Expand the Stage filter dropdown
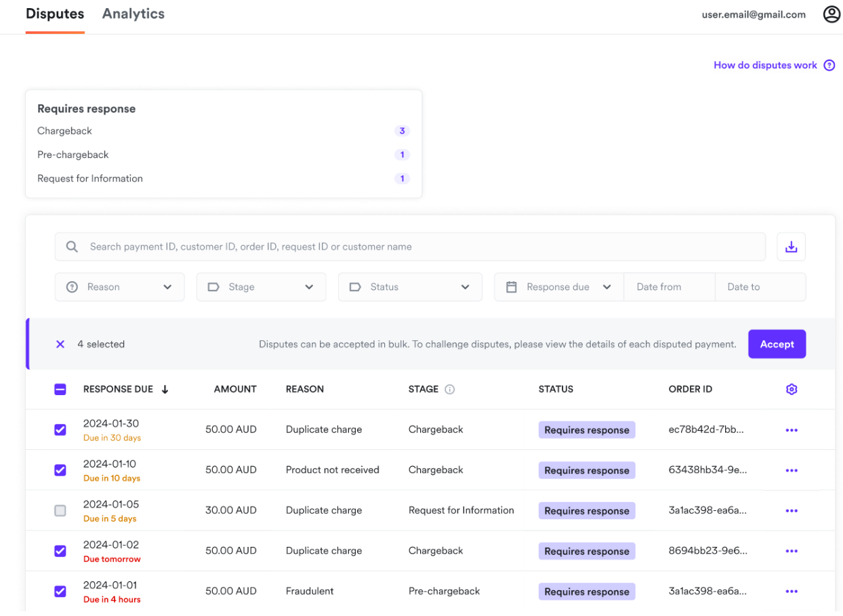 pos(261,287)
